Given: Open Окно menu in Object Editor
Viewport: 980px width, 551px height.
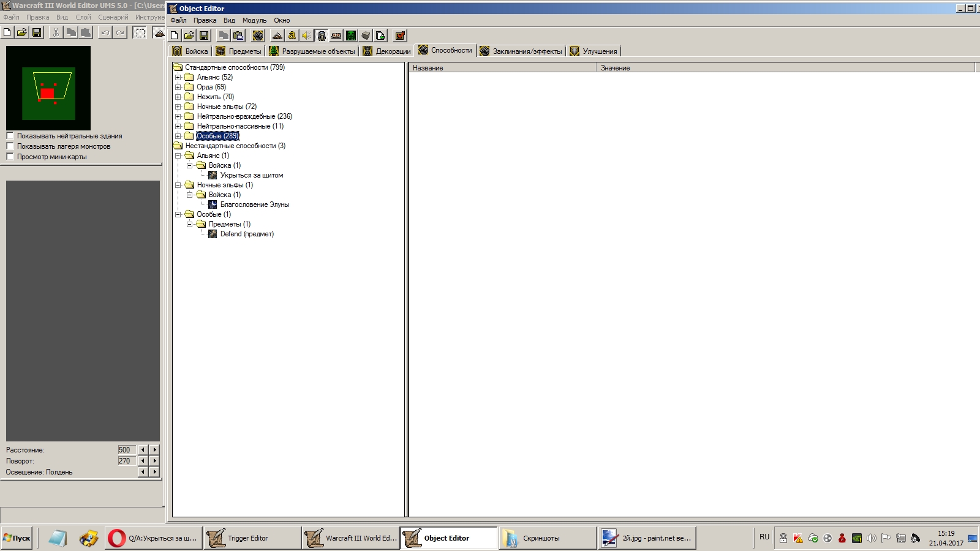Looking at the screenshot, I should point(282,20).
